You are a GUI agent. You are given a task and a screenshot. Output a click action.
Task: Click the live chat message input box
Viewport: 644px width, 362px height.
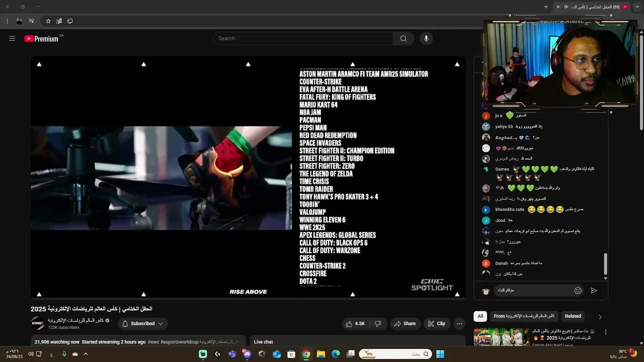pos(533,290)
